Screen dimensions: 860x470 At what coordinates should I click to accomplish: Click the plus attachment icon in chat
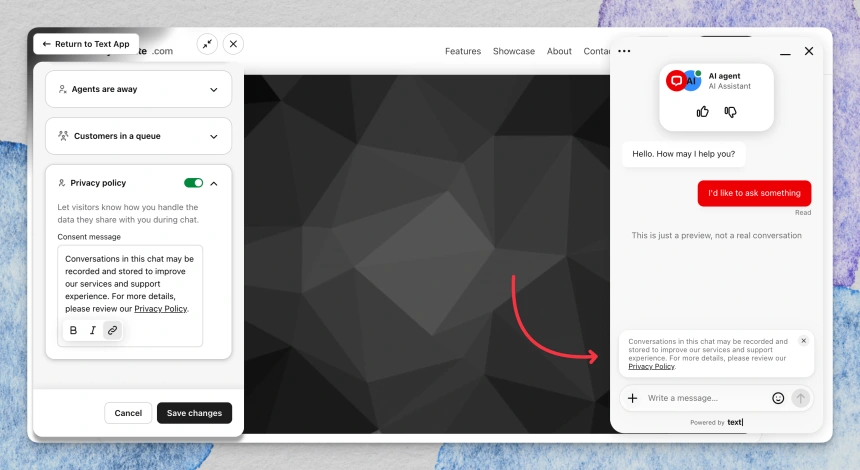click(x=632, y=398)
